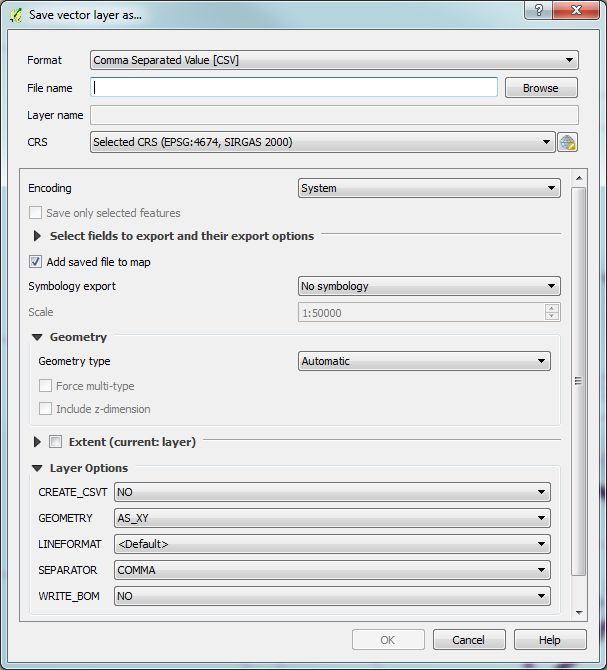Click the Help button

pyautogui.click(x=550, y=640)
